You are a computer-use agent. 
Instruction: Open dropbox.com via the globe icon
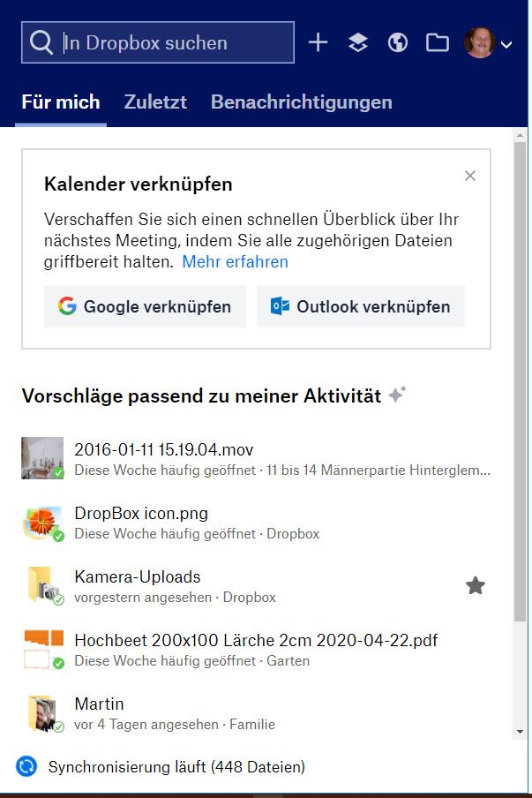(x=397, y=41)
